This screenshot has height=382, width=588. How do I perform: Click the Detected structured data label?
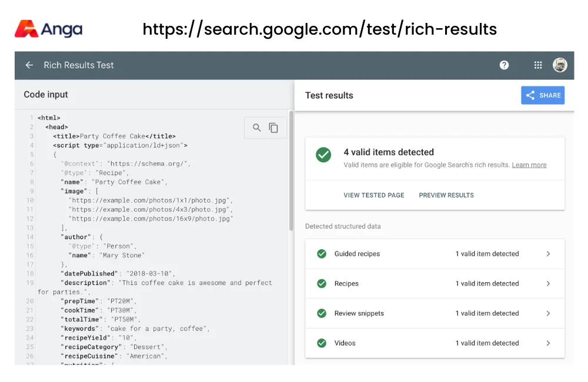pyautogui.click(x=343, y=226)
